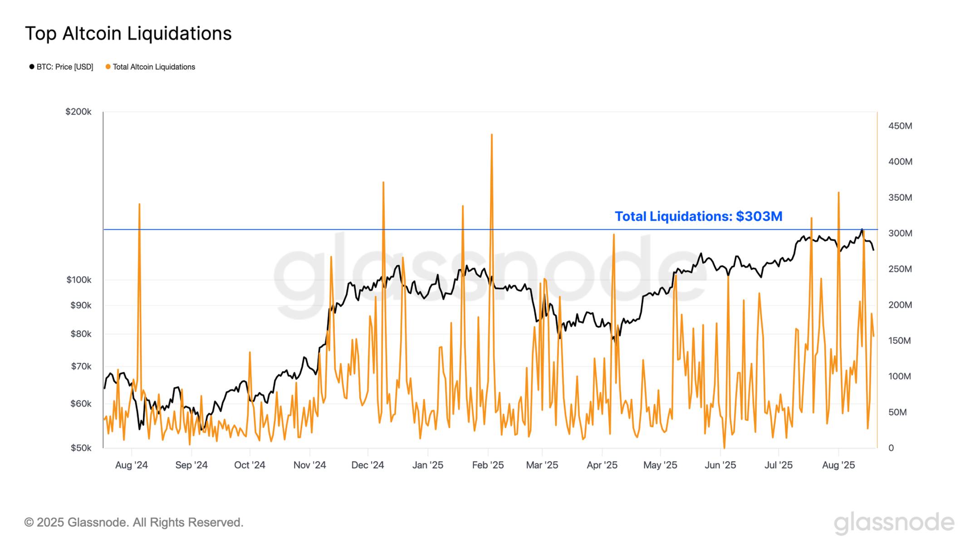Click the Total Liquidations: $303M annotation

point(698,216)
